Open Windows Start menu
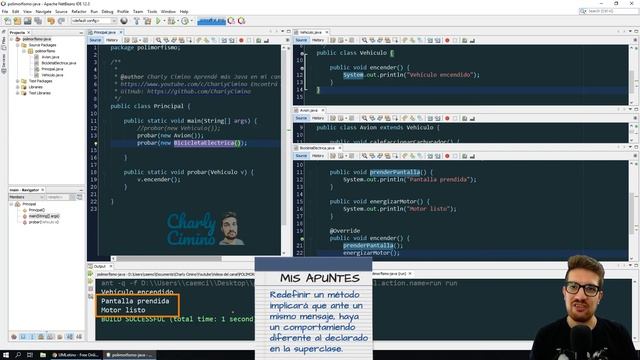 [x=6, y=355]
